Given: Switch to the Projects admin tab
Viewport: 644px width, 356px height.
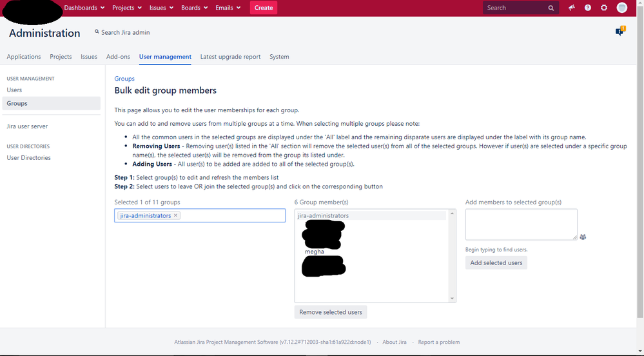Looking at the screenshot, I should (x=61, y=57).
